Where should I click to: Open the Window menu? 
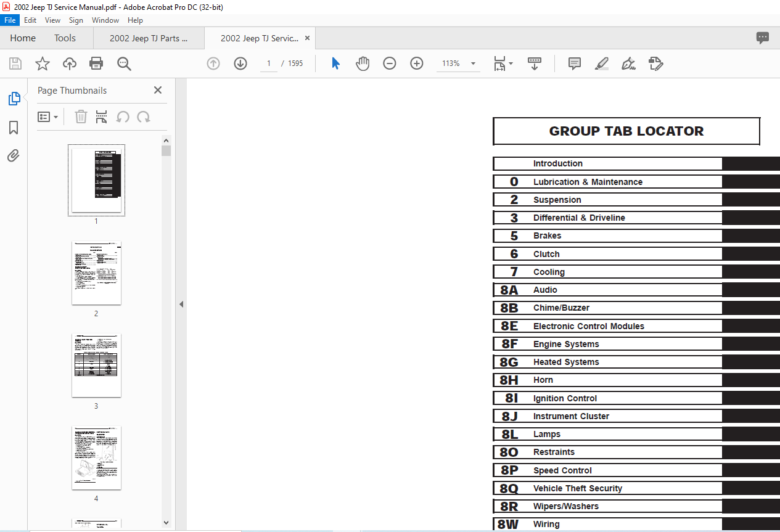click(x=105, y=20)
